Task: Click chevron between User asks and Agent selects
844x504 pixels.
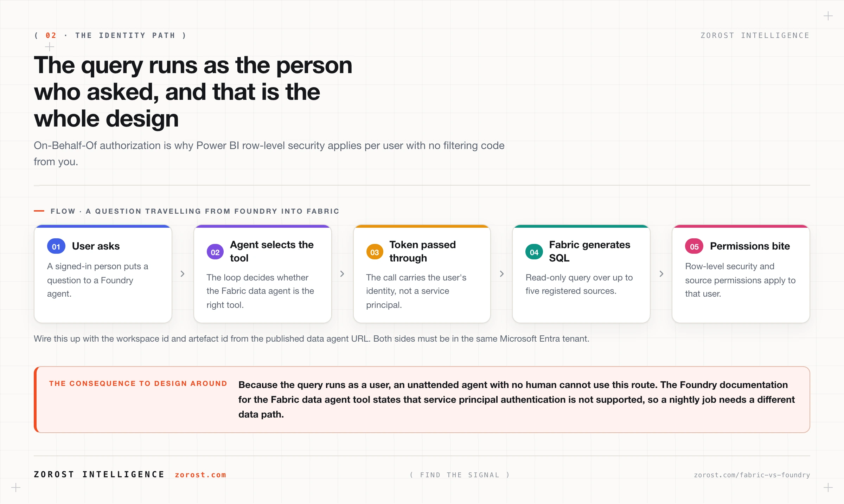Action: pyautogui.click(x=183, y=274)
